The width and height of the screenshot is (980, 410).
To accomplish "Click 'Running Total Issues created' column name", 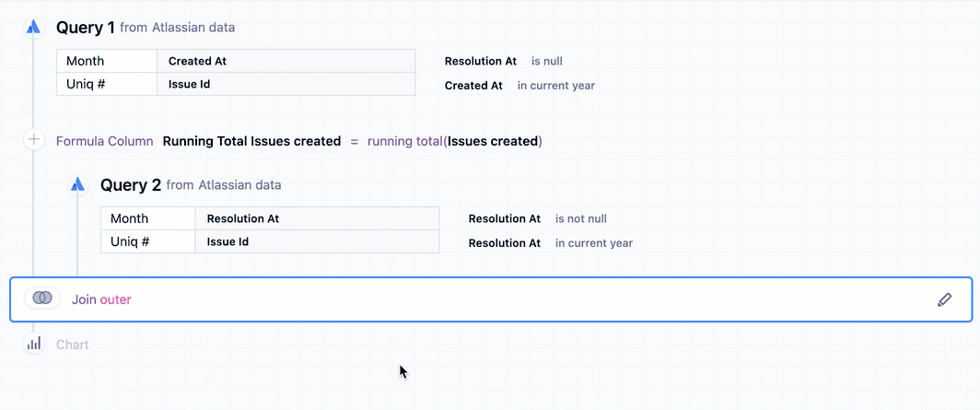I will [x=251, y=141].
